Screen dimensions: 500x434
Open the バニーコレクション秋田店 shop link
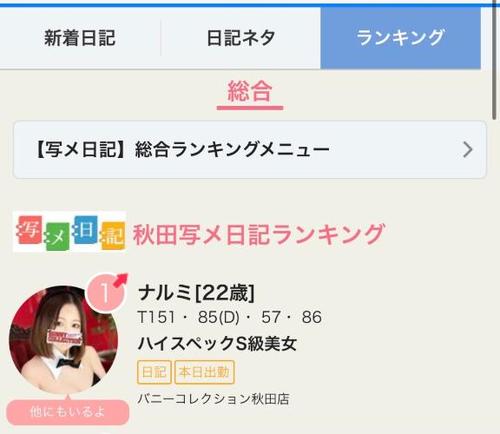coord(213,399)
